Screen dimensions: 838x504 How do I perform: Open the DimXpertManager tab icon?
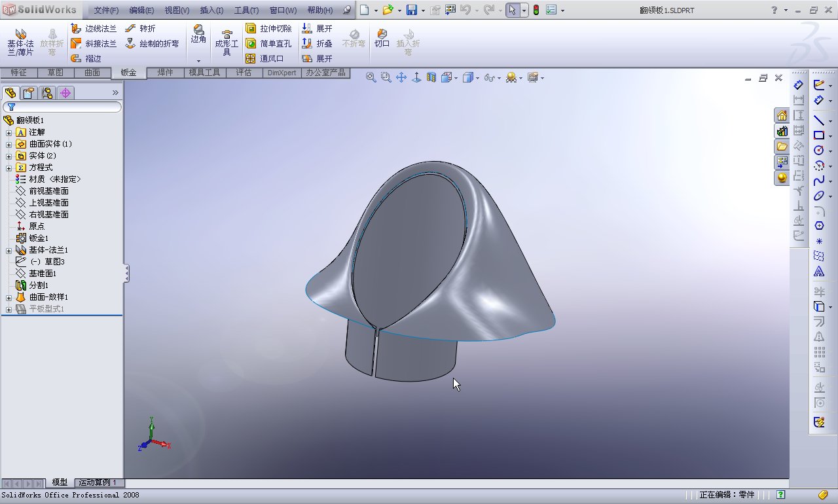pos(65,93)
